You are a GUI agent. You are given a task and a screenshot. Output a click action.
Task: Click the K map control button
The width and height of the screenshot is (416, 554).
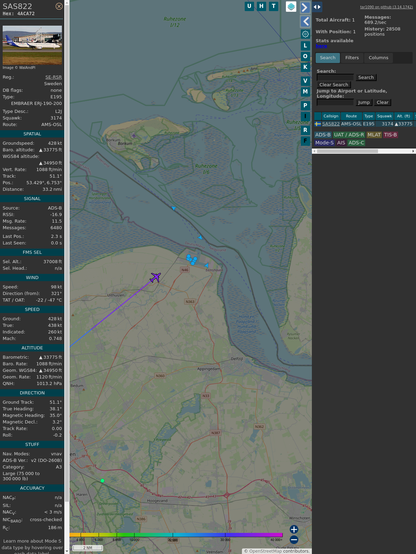(305, 67)
